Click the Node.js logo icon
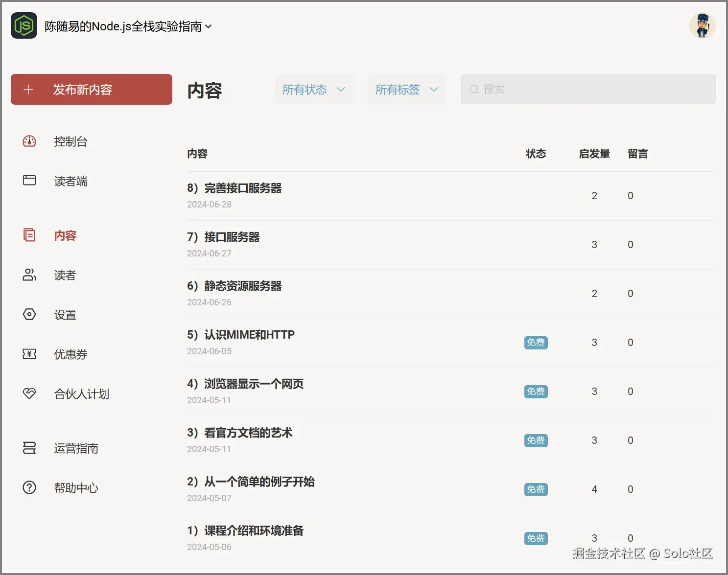 (24, 25)
